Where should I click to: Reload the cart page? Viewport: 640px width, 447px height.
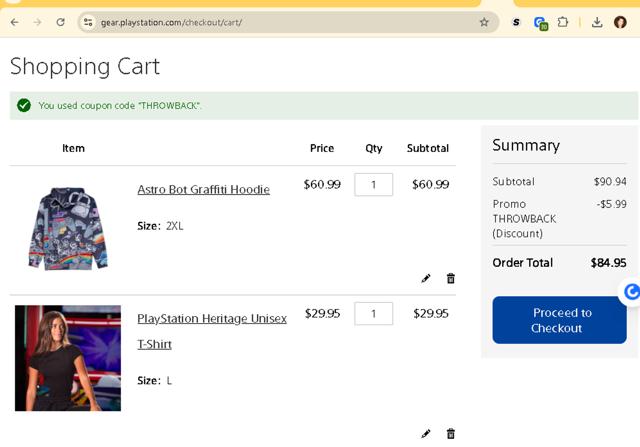pyautogui.click(x=60, y=22)
